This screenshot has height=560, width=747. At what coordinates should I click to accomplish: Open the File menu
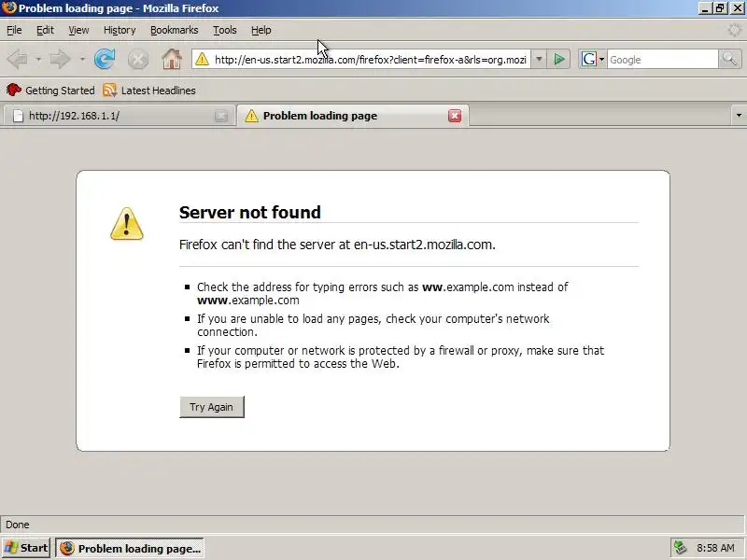[x=14, y=30]
